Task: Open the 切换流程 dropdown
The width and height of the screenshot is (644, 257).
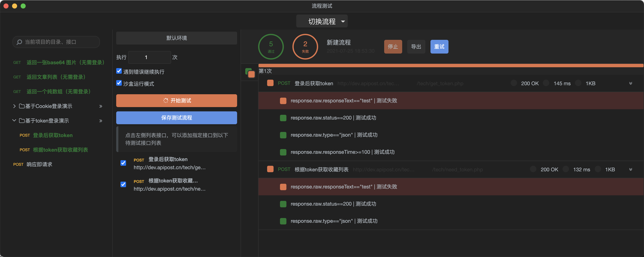Action: [322, 21]
